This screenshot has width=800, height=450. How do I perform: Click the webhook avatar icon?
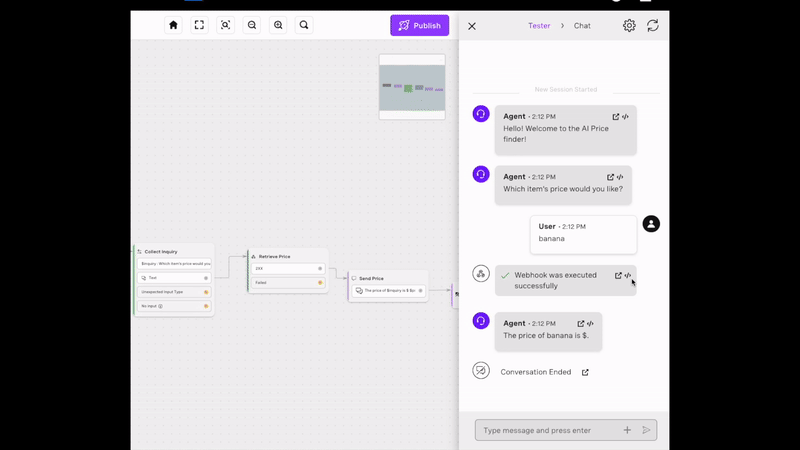[x=481, y=273]
